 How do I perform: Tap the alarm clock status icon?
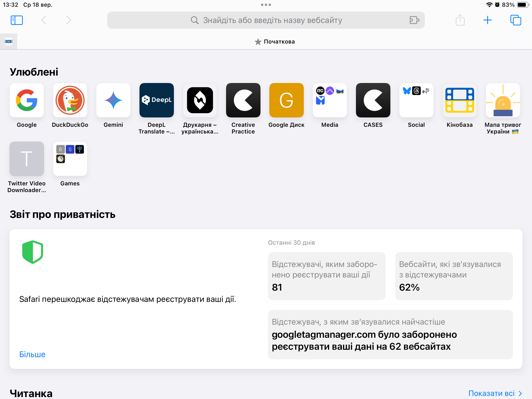[497, 5]
